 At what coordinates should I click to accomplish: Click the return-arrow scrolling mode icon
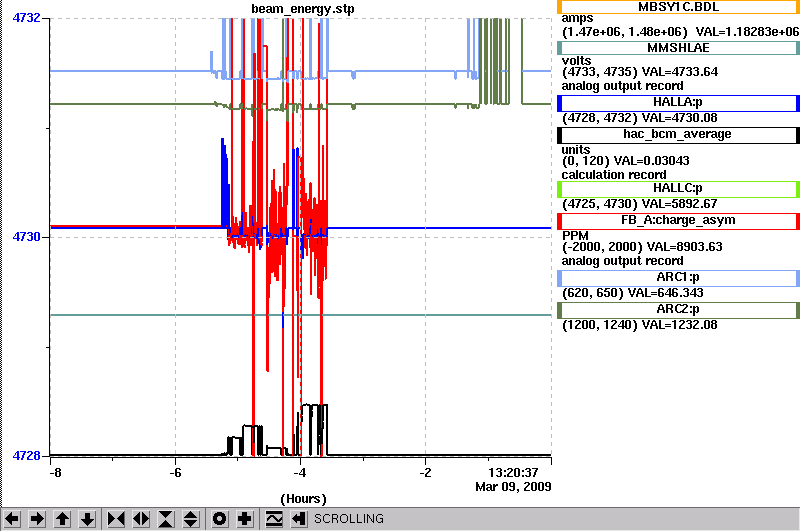click(x=299, y=519)
